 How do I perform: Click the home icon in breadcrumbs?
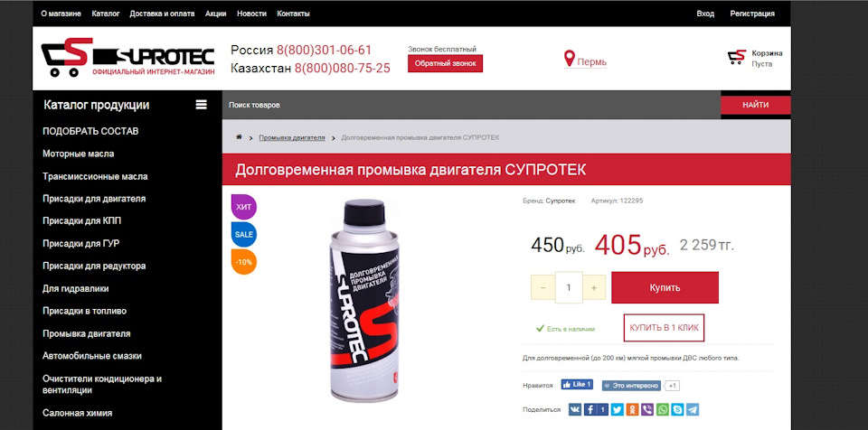tap(239, 136)
